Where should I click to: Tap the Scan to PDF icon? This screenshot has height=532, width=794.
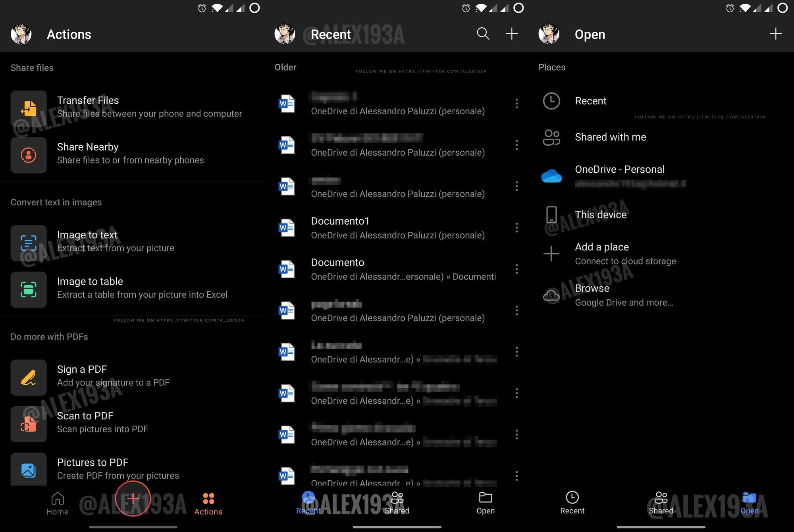[29, 424]
